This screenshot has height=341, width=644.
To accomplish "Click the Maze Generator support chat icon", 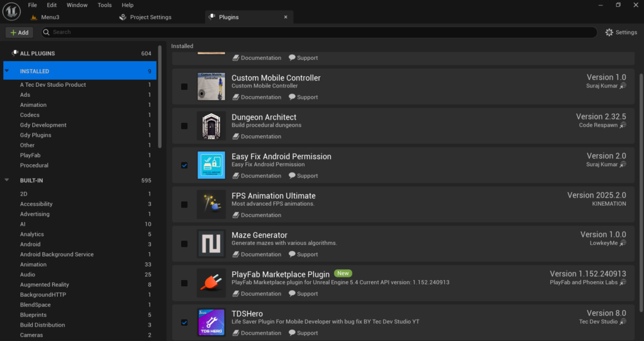I will (x=292, y=254).
